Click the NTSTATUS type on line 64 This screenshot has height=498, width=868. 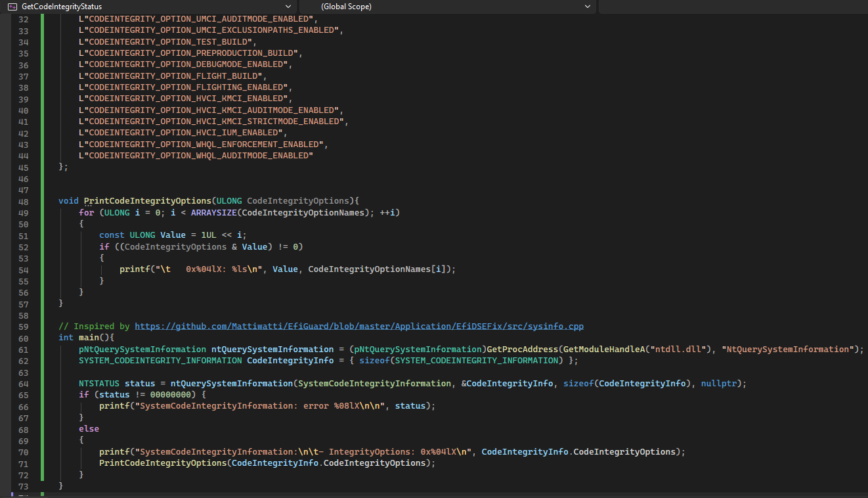pos(99,384)
